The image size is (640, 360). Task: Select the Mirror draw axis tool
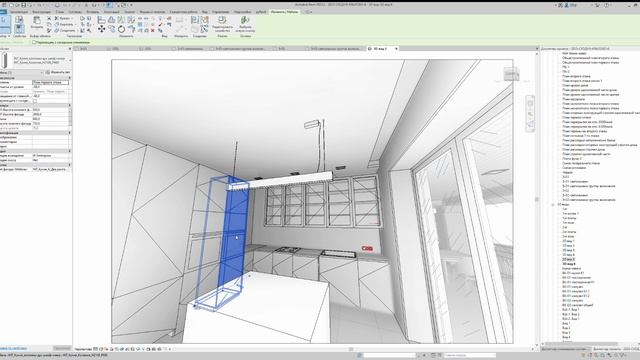[x=131, y=19]
